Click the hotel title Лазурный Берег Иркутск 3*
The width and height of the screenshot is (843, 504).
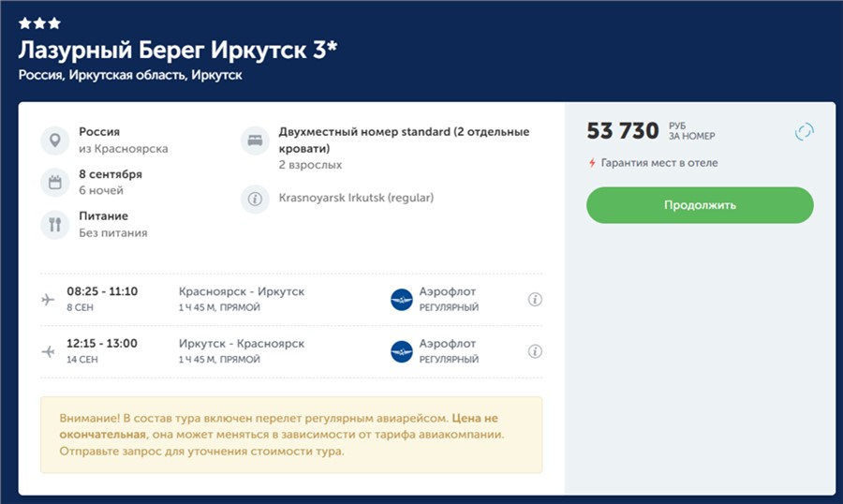177,50
